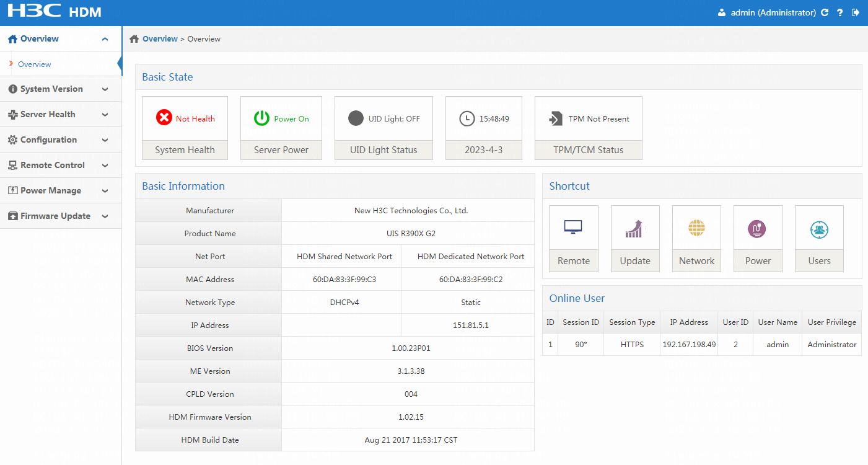The image size is (868, 465).
Task: Click the info icon beside System Version
Action: pyautogui.click(x=12, y=89)
